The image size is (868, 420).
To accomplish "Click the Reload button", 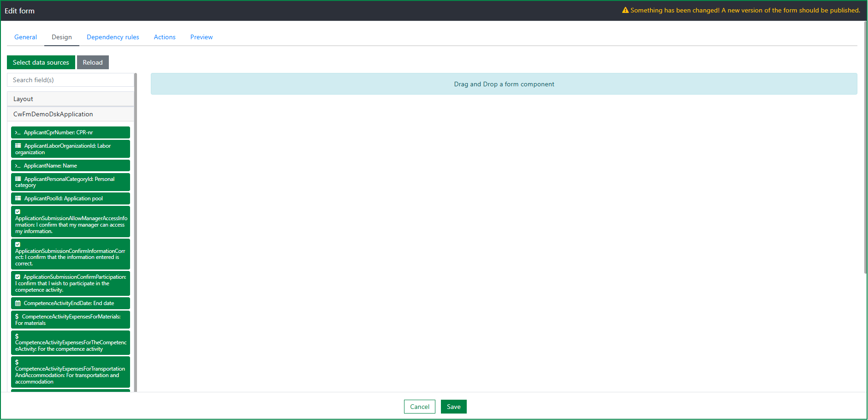I will pyautogui.click(x=93, y=62).
